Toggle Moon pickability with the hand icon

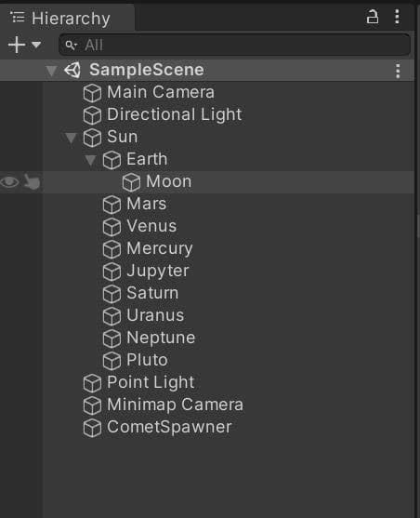(32, 181)
